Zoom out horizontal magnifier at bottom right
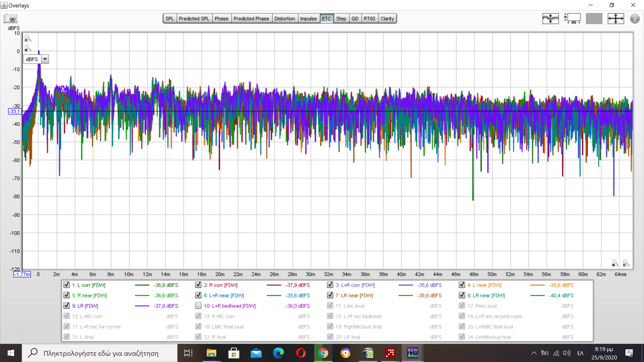 [615, 263]
